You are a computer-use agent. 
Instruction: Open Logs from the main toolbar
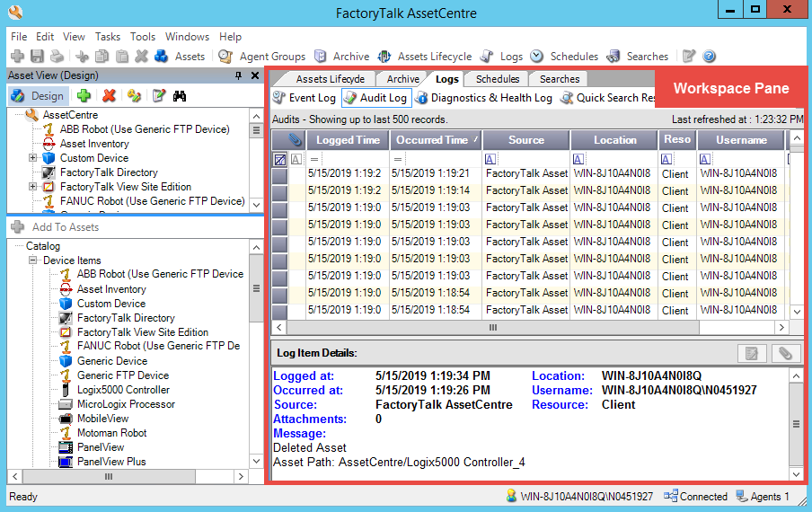click(502, 56)
